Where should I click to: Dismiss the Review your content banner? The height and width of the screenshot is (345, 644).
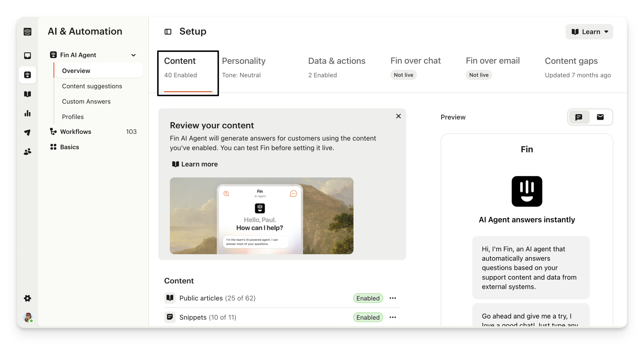coord(398,116)
